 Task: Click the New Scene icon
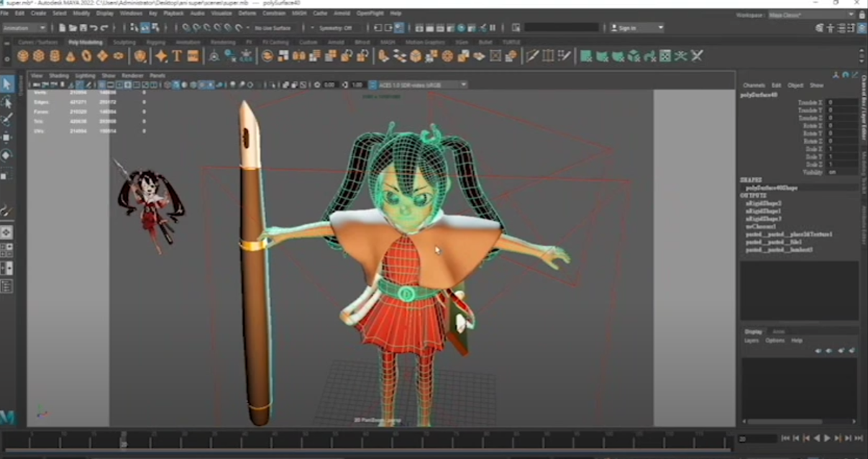pyautogui.click(x=63, y=28)
